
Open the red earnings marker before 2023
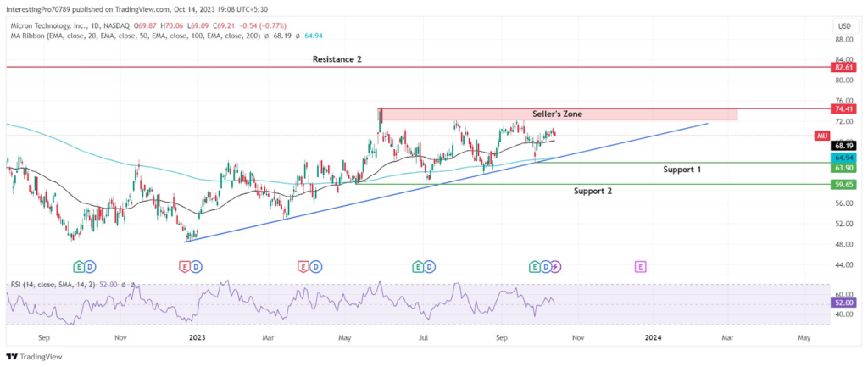pyautogui.click(x=186, y=267)
